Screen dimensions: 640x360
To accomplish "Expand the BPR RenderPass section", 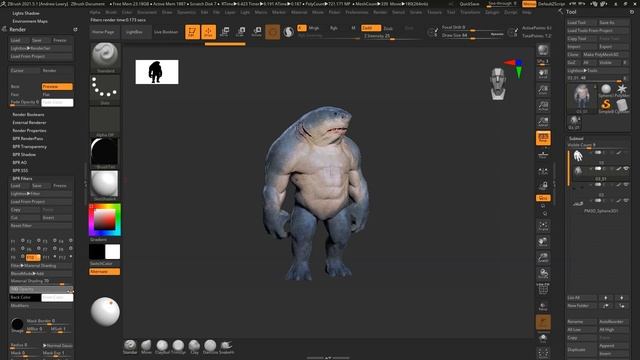I will pos(27,138).
